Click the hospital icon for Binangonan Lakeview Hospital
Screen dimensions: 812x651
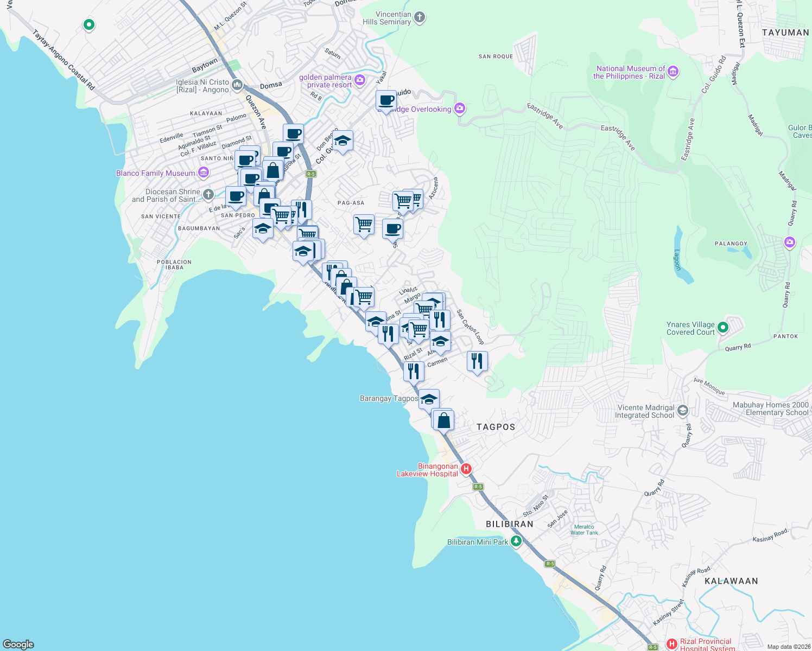point(466,468)
